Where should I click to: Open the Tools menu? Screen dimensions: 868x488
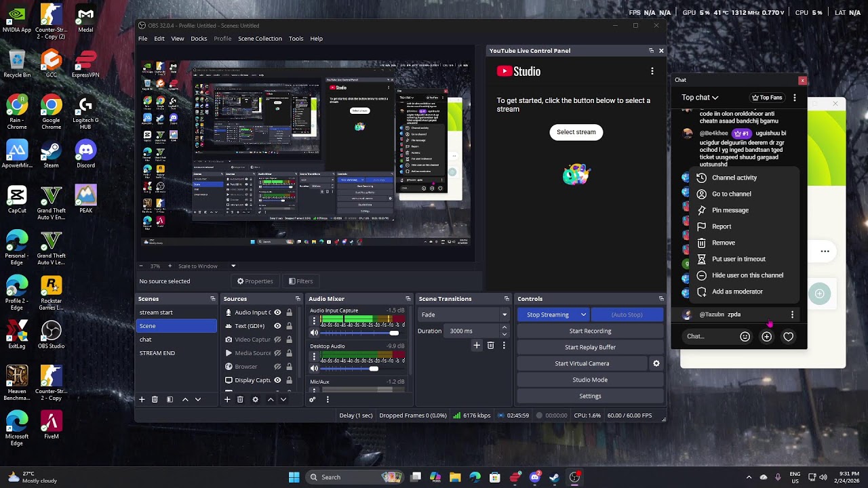[x=296, y=39]
